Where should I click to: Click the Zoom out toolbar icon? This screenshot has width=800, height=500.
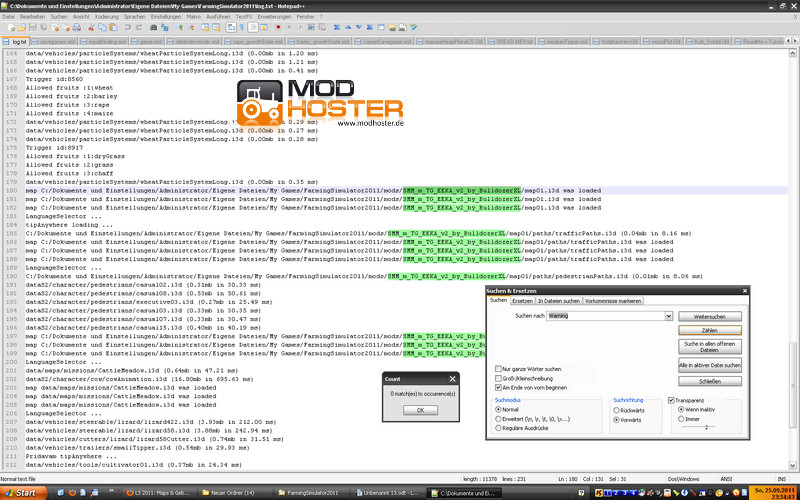click(x=190, y=28)
